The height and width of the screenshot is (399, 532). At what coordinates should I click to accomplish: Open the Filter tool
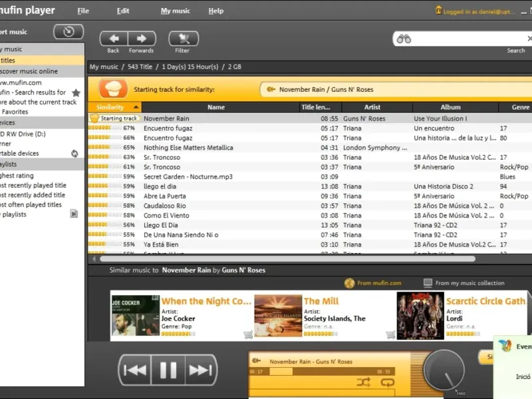[x=184, y=39]
